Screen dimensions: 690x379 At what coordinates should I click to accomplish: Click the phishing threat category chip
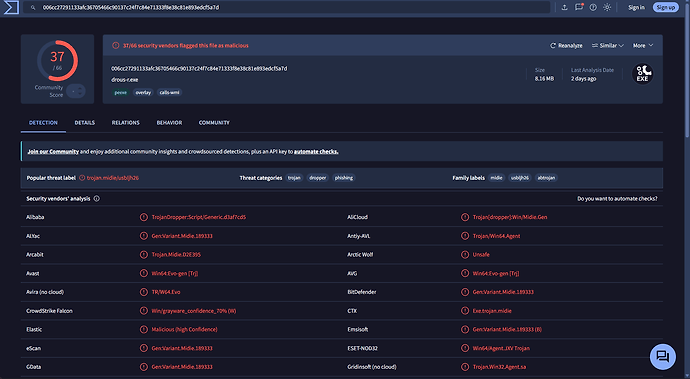pyautogui.click(x=344, y=178)
